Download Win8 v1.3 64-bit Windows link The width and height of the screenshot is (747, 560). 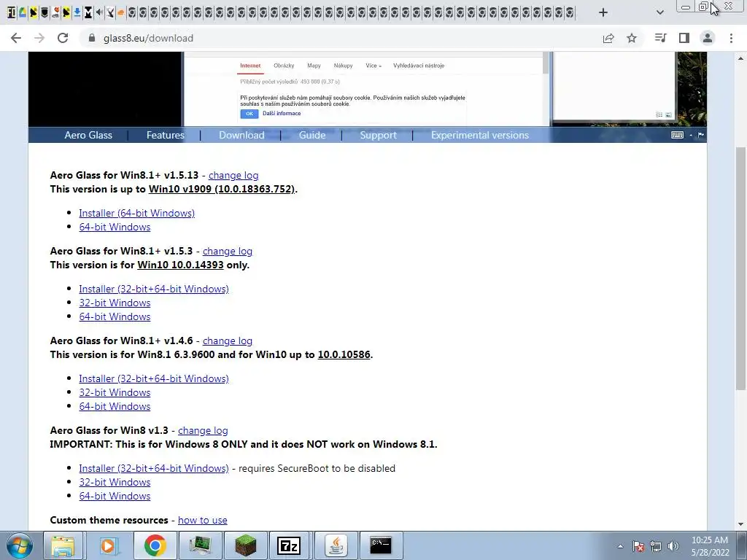point(115,496)
